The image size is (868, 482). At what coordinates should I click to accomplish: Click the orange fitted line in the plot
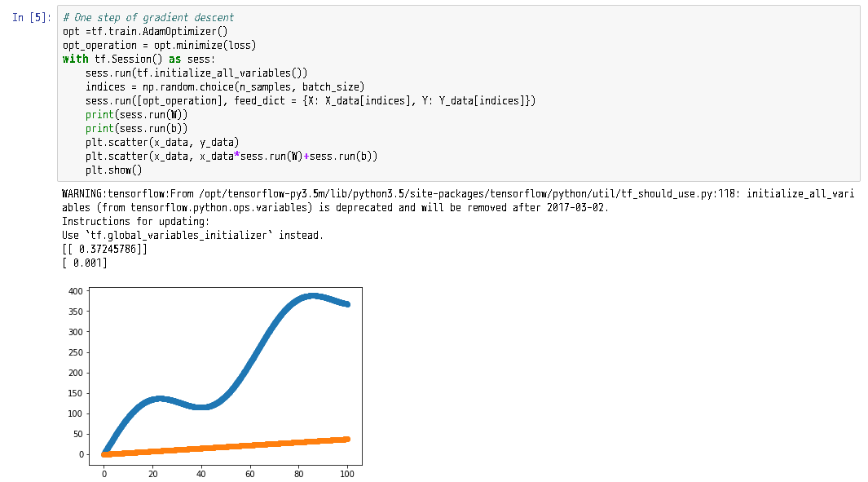click(x=245, y=444)
